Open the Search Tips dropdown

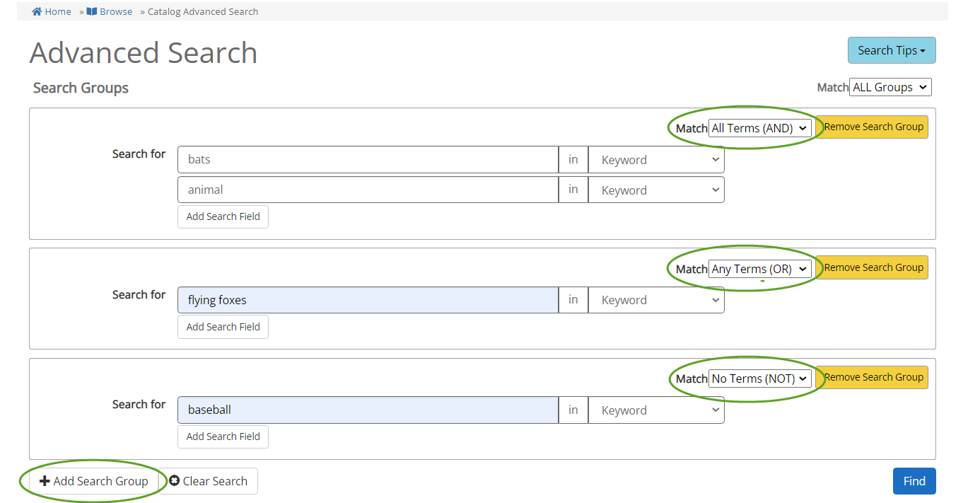pyautogui.click(x=891, y=50)
